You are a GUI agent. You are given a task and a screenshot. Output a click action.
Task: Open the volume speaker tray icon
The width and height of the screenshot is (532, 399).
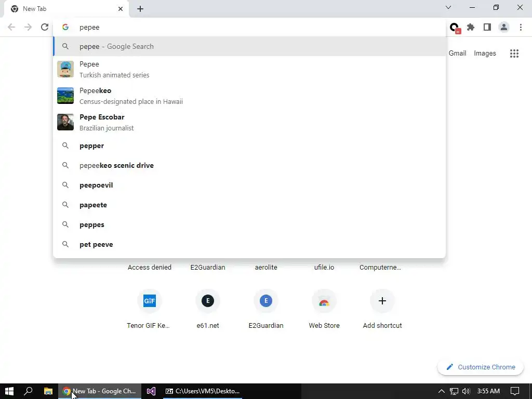pos(466,391)
